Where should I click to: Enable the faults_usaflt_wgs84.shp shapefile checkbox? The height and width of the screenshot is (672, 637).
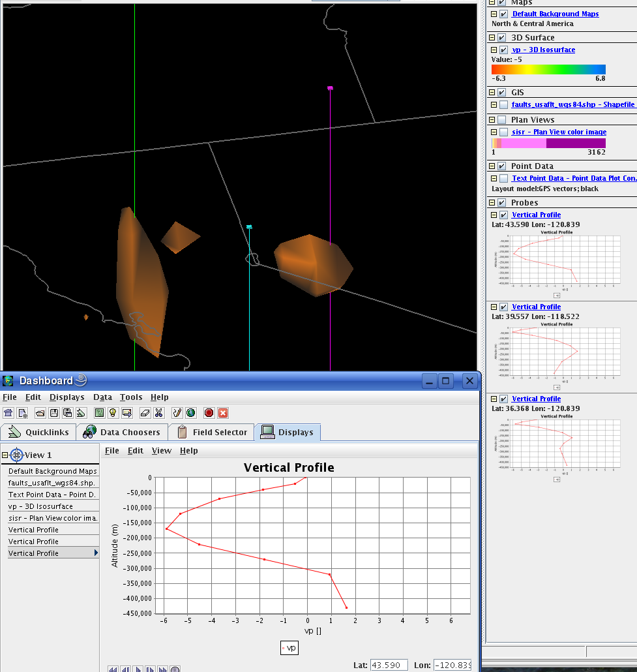point(503,104)
